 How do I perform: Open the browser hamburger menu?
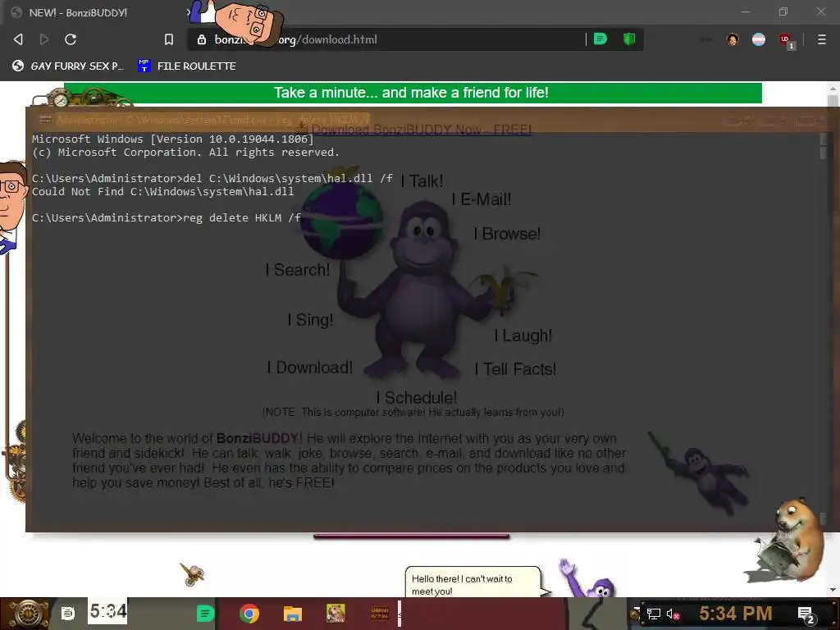click(821, 39)
